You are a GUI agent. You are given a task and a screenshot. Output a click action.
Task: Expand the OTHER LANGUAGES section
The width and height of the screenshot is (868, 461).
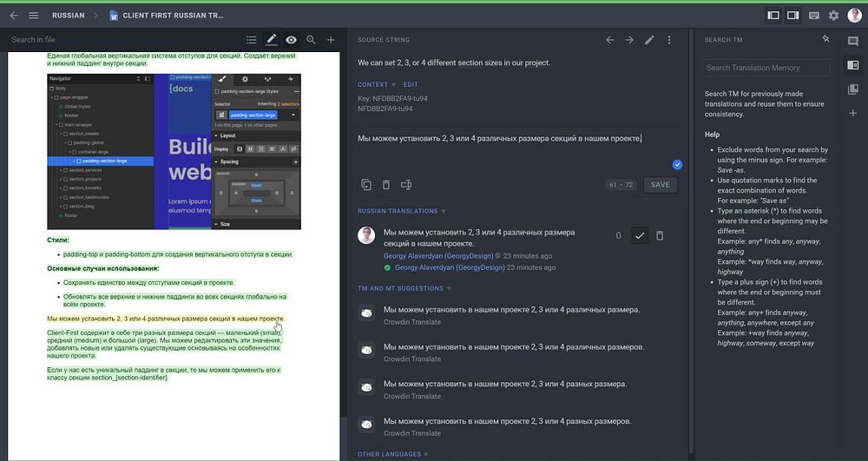tap(393, 454)
